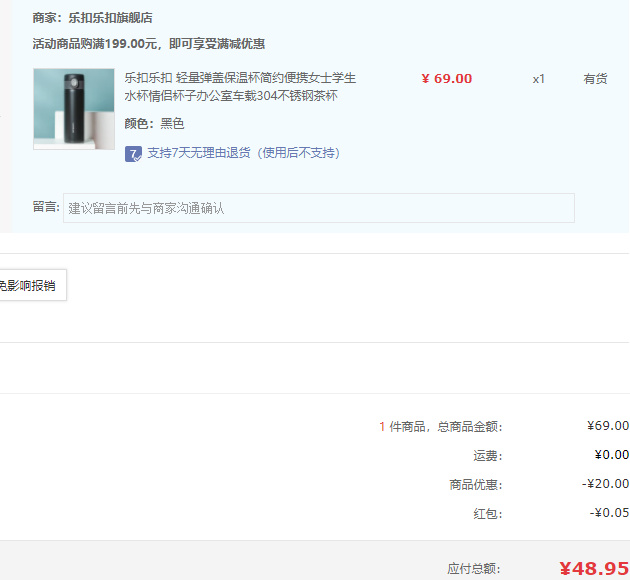
Task: Click the red ¥69.00 item price
Action: [x=447, y=79]
